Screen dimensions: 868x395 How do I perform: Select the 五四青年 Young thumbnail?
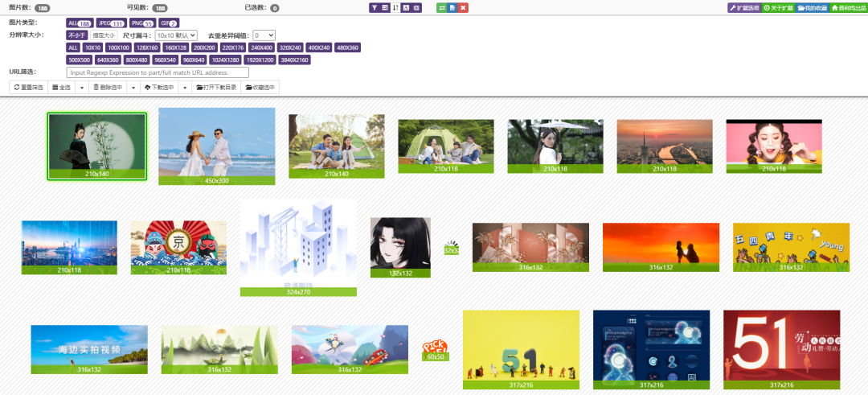pos(791,247)
